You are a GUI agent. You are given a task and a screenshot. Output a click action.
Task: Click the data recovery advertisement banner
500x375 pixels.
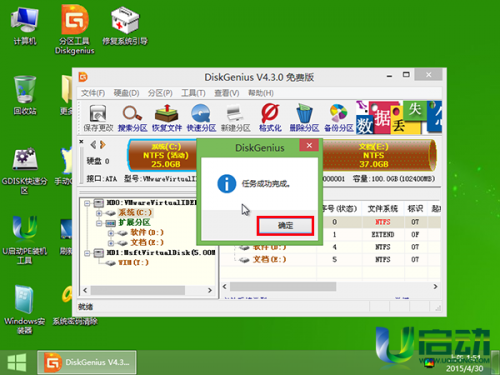point(399,117)
